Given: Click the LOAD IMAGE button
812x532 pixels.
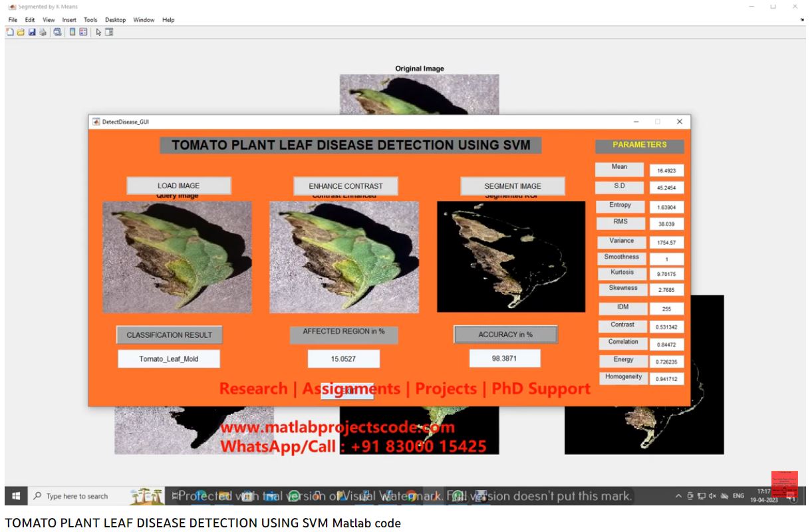Looking at the screenshot, I should pos(178,186).
